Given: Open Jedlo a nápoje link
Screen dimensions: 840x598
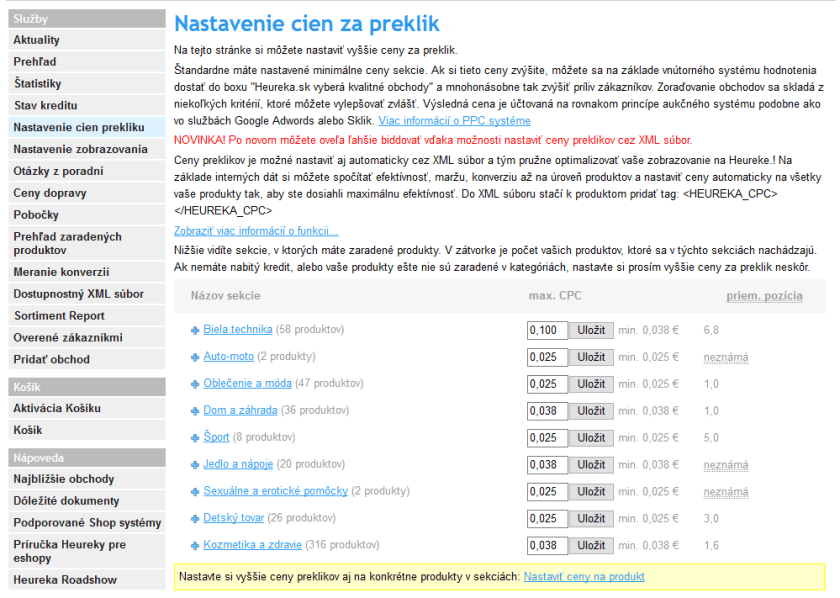Looking at the screenshot, I should [x=238, y=464].
